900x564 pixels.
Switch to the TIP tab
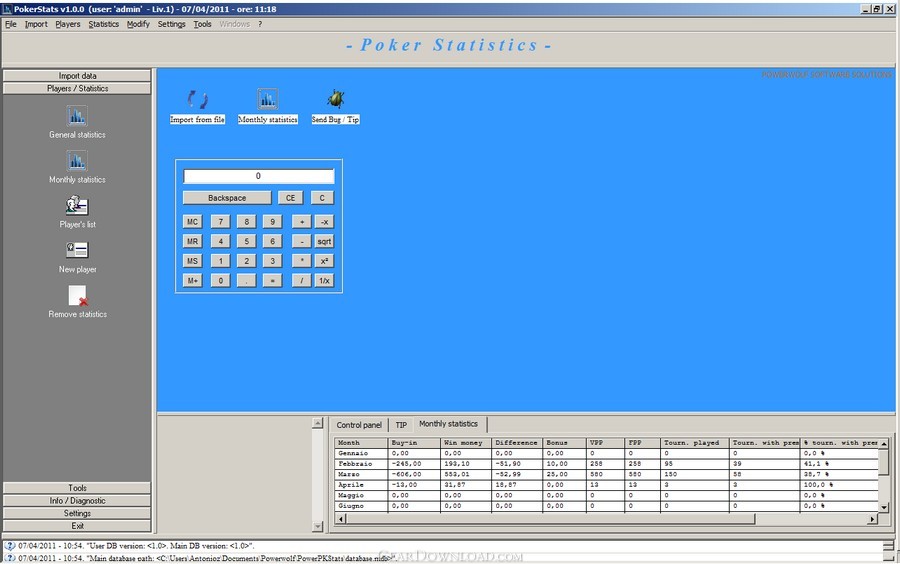coord(400,425)
